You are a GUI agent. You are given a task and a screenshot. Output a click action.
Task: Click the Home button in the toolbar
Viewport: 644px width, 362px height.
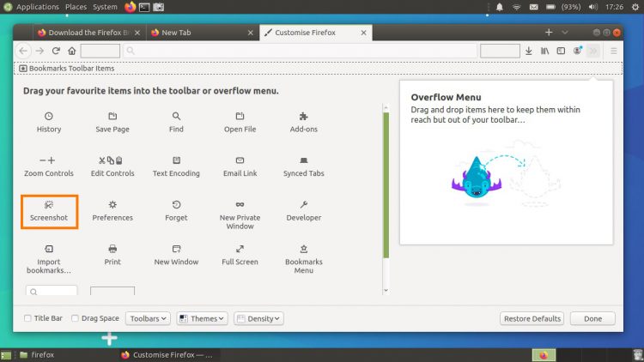pyautogui.click(x=72, y=51)
